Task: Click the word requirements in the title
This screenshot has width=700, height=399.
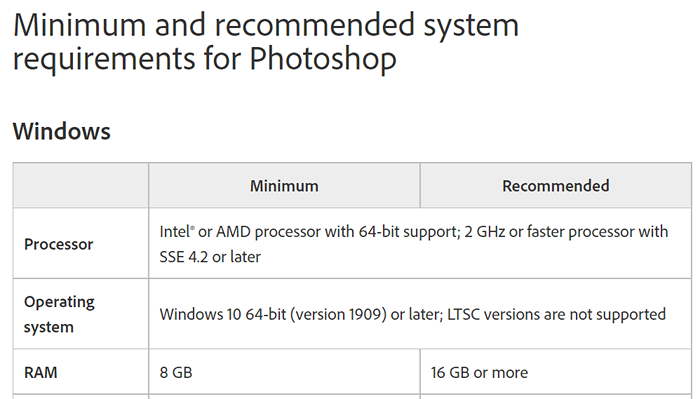Action: (104, 58)
